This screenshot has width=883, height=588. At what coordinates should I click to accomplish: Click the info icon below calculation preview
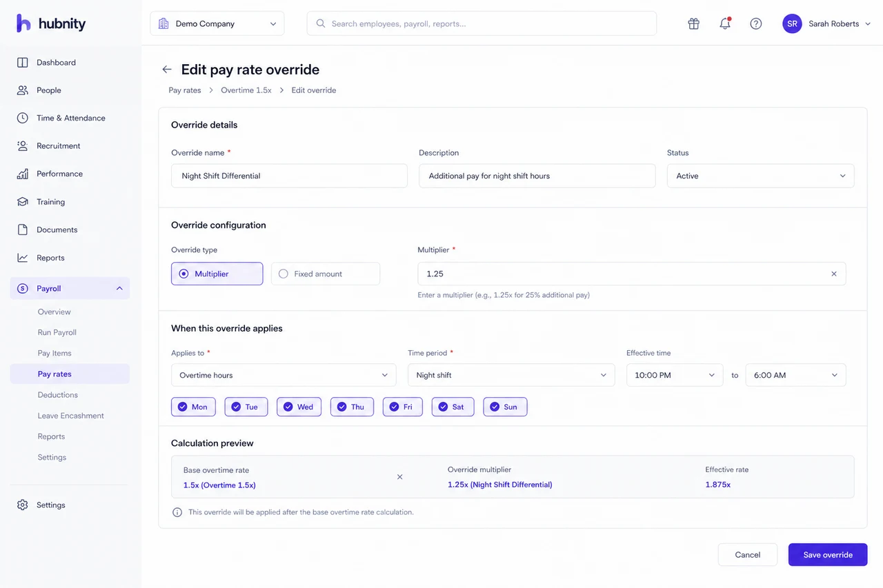tap(177, 512)
